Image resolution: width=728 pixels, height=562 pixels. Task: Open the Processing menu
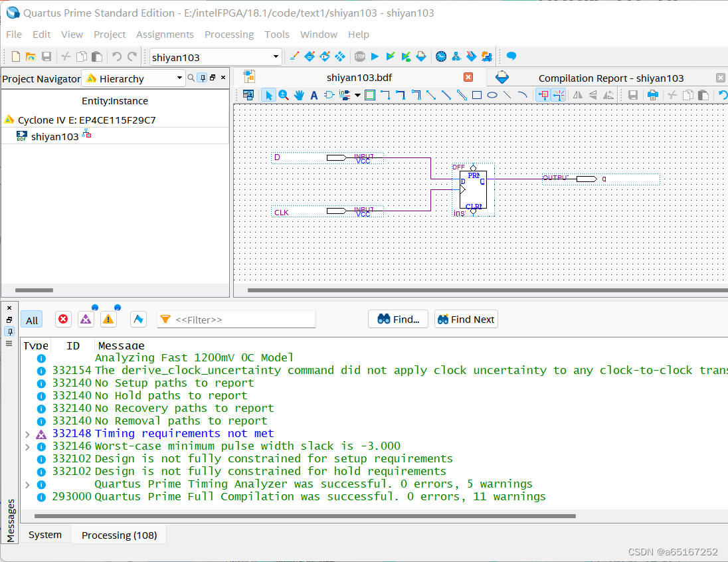pyautogui.click(x=229, y=35)
